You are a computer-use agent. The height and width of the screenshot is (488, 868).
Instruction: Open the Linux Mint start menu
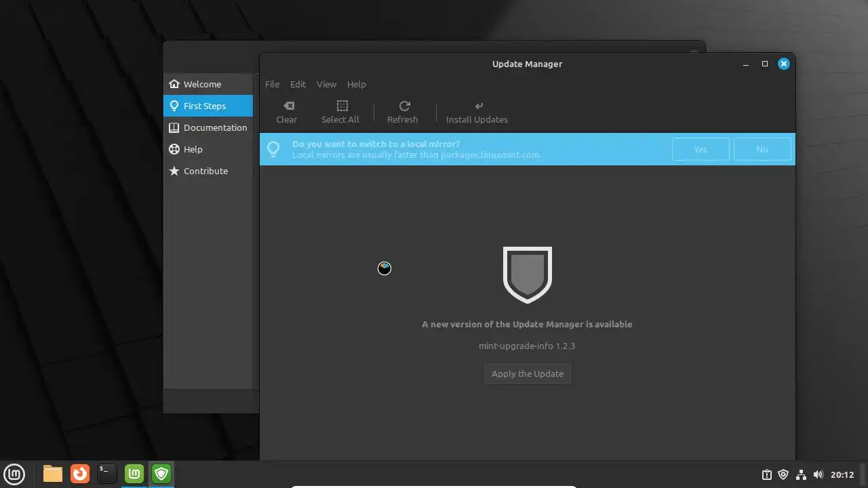[x=14, y=474]
